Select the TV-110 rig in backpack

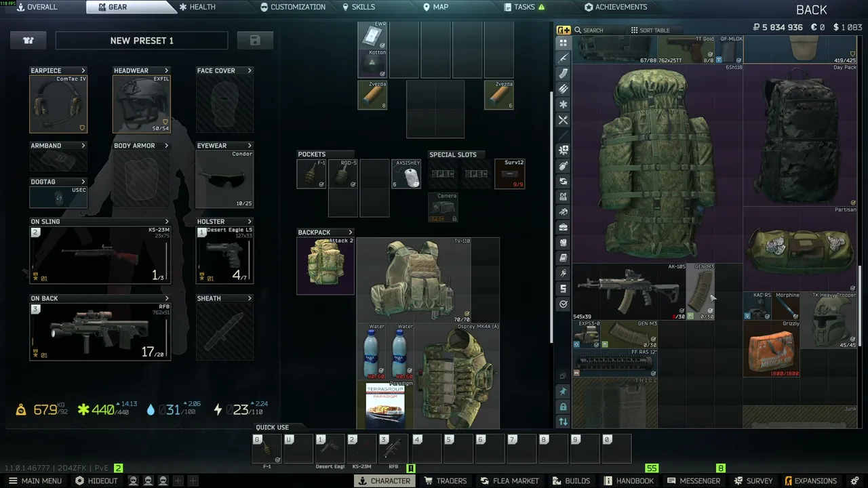[414, 280]
